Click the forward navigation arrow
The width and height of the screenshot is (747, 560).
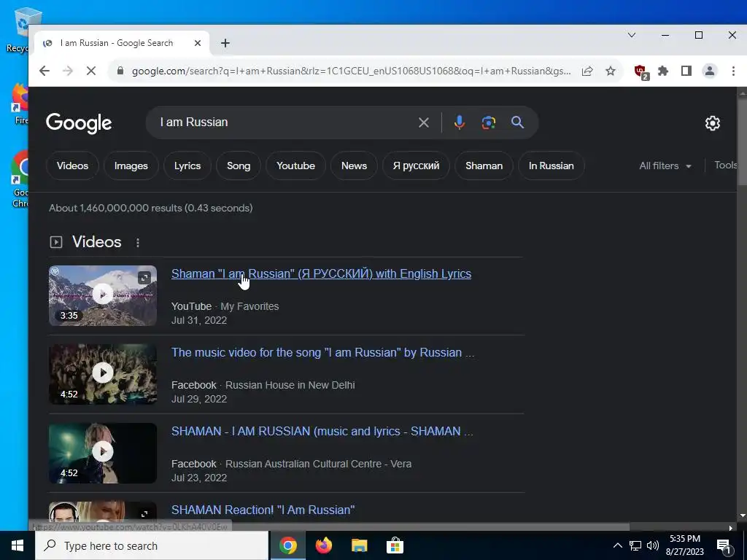[68, 71]
